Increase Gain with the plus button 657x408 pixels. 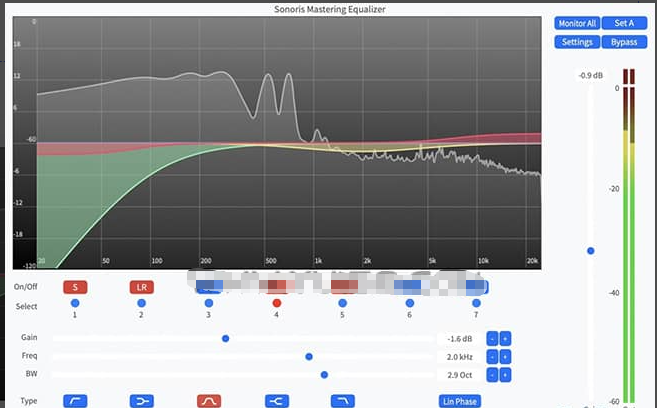505,338
